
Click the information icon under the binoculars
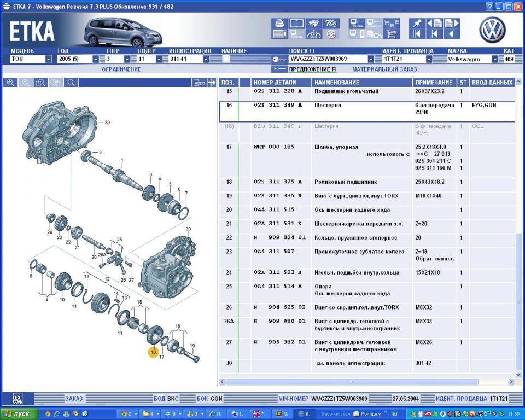(314, 34)
